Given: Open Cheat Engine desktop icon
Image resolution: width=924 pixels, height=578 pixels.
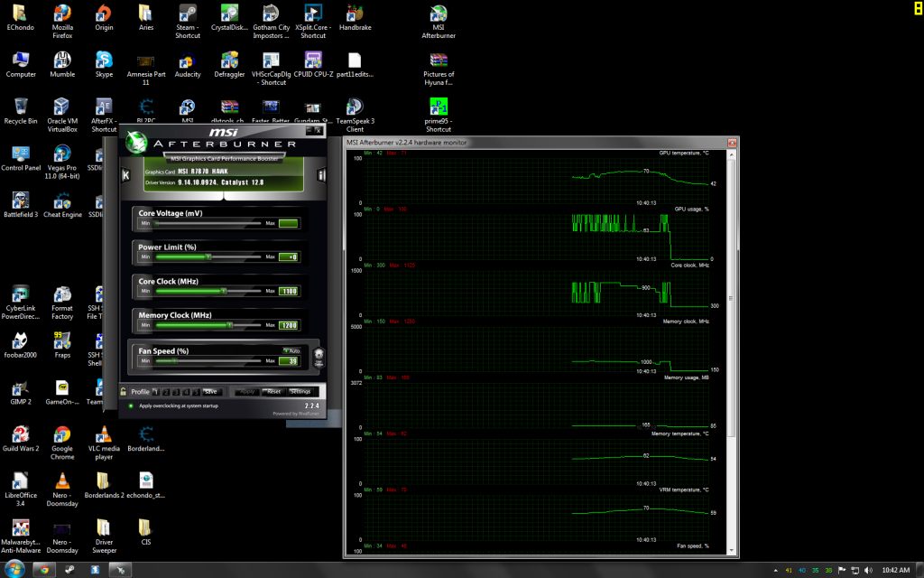Looking at the screenshot, I should pyautogui.click(x=62, y=205).
